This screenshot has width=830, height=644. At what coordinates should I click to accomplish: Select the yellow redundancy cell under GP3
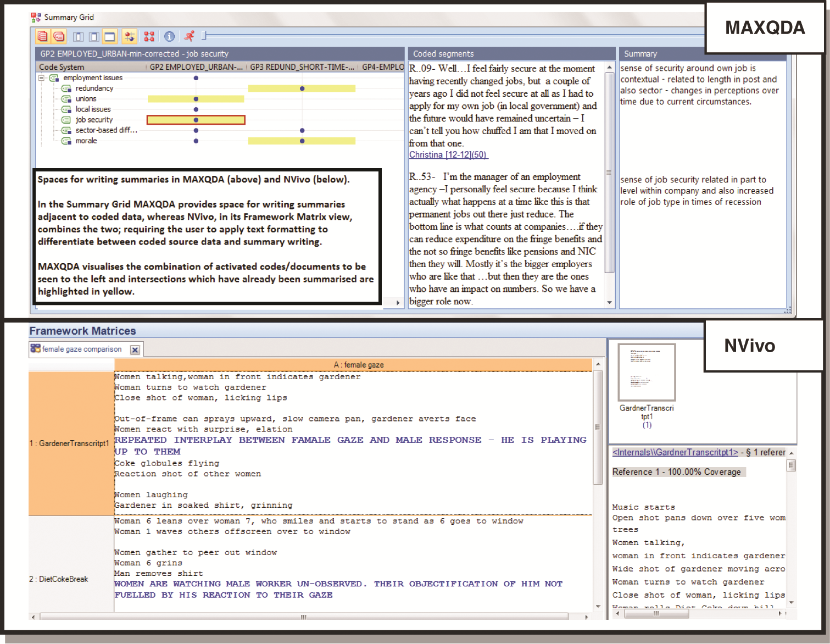(x=302, y=88)
